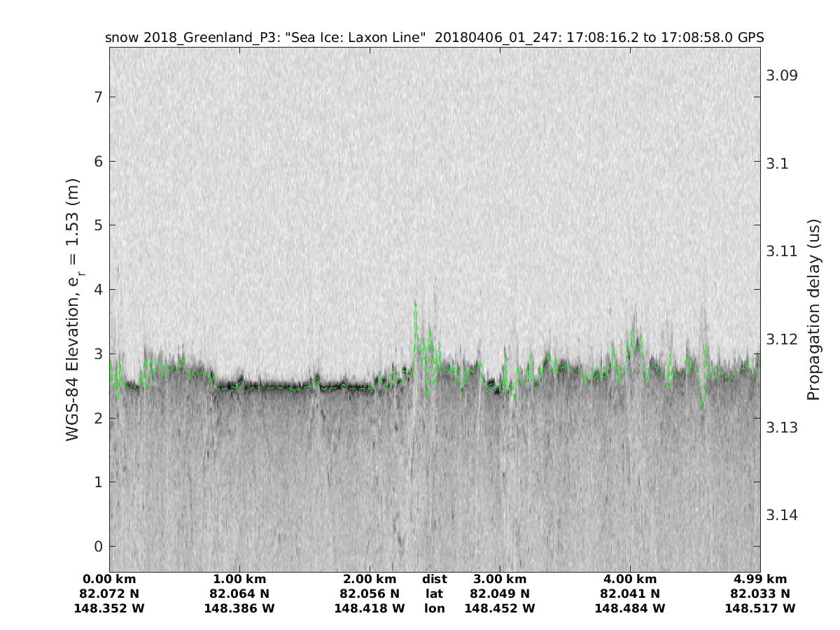The width and height of the screenshot is (840, 630).
Task: Select the longitude value "148.484 W"
Action: (630, 609)
